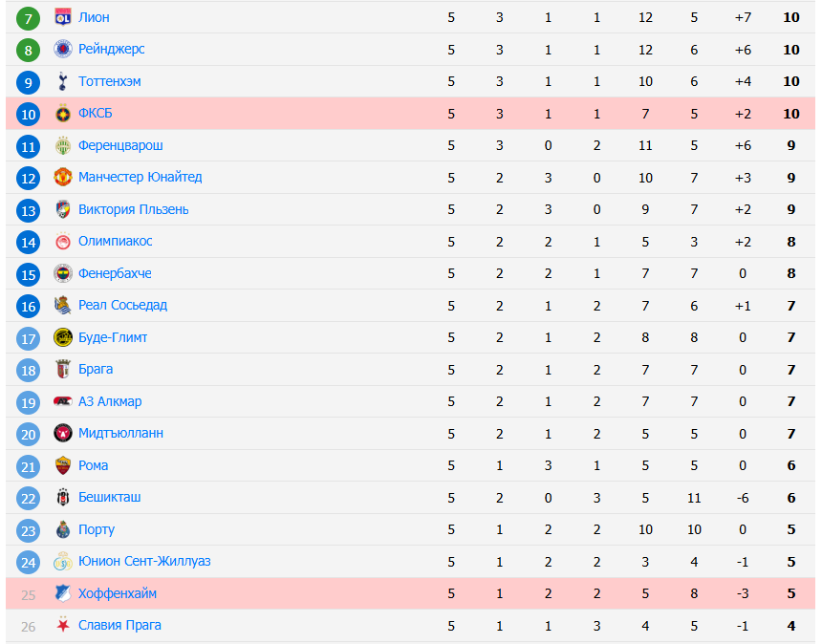Image resolution: width=822 pixels, height=644 pixels.
Task: Click the Beşiktaş club crest icon
Action: [63, 497]
